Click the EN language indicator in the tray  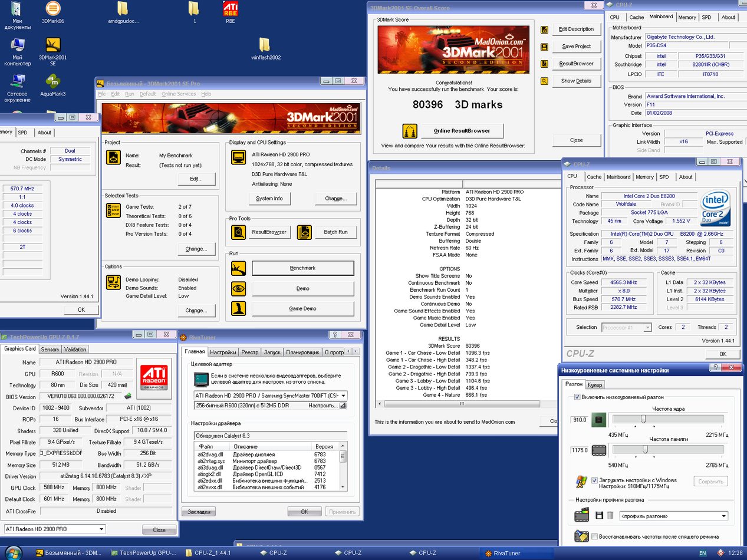pos(702,553)
